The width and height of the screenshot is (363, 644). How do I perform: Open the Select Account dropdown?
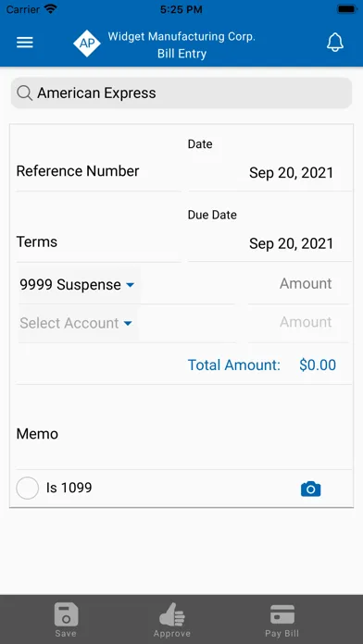[76, 323]
